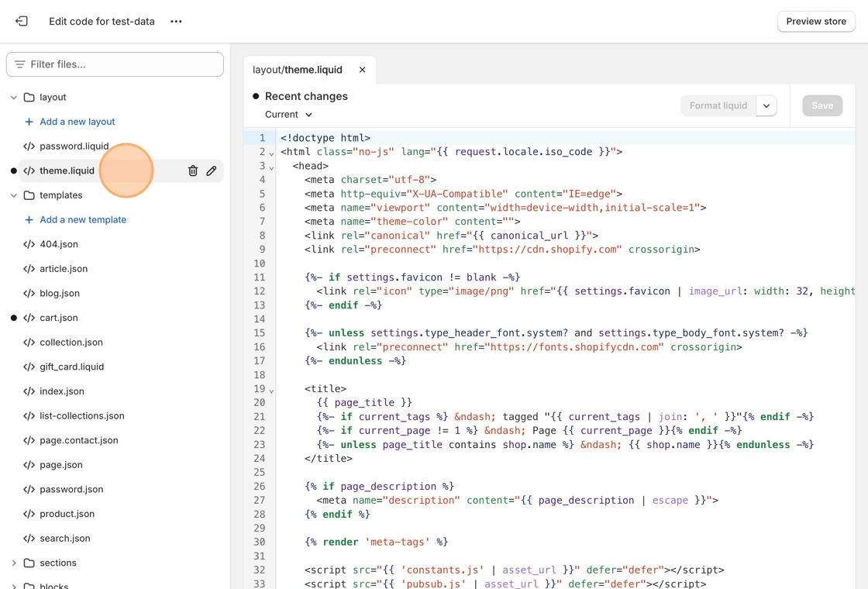Click the Preview store button

pyautogui.click(x=816, y=21)
